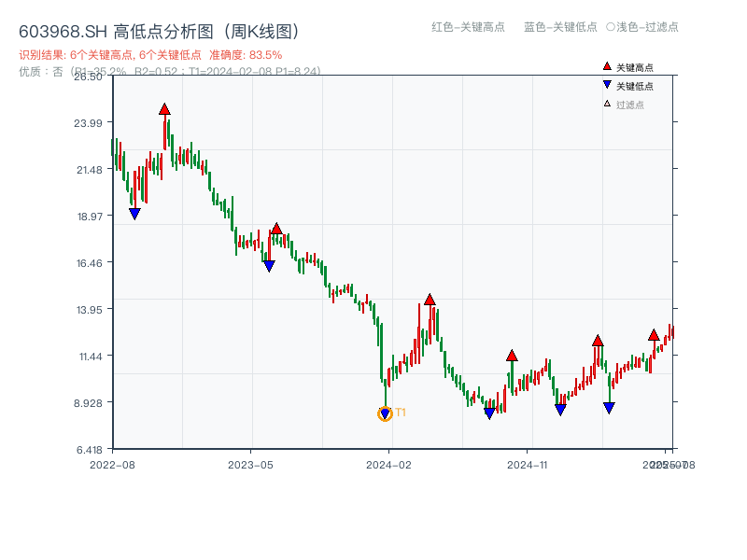This screenshot has height=560, width=747.
Task: Select the blue key-low marker just after 2023-05
Action: point(269,266)
